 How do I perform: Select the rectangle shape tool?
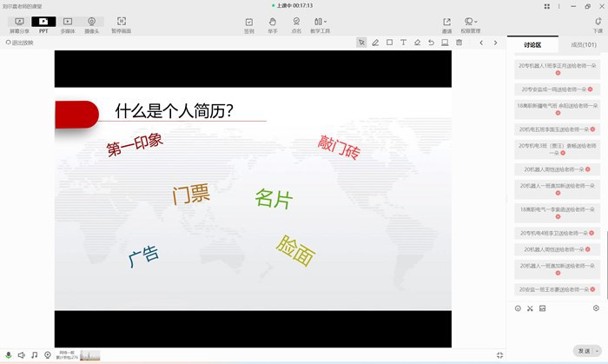(389, 42)
